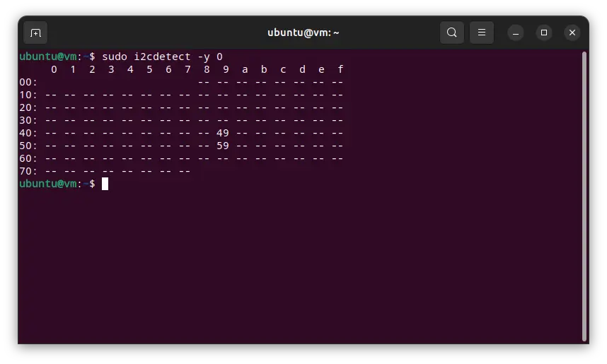Open the hamburger main menu
The height and width of the screenshot is (364, 607).
(481, 33)
